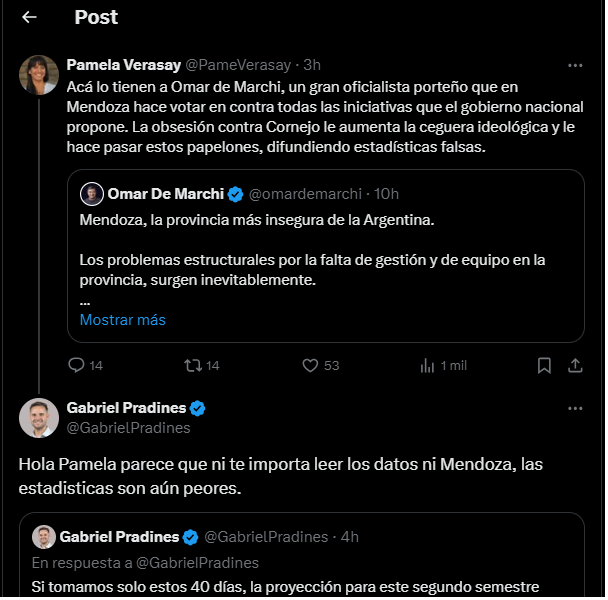Click Omar De Marchi's small avatar
This screenshot has height=600, width=608.
pos(92,193)
